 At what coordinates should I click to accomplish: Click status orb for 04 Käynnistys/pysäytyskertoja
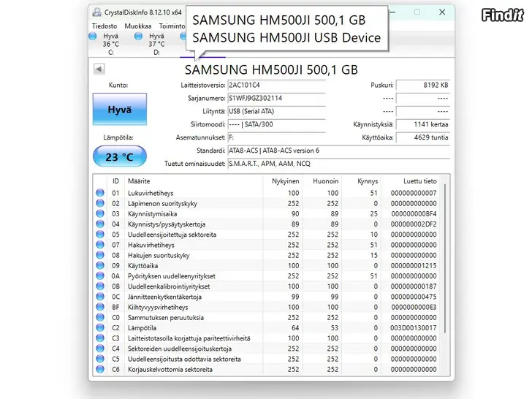coord(100,224)
